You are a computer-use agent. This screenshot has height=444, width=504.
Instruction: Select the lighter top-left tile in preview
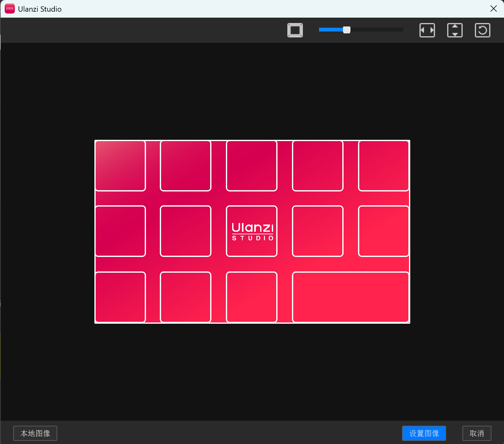120,166
